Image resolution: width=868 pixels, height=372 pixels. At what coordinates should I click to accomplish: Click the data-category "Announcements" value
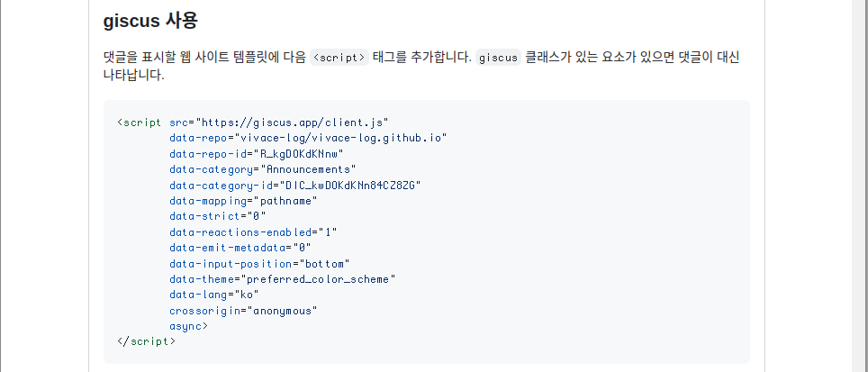(308, 169)
